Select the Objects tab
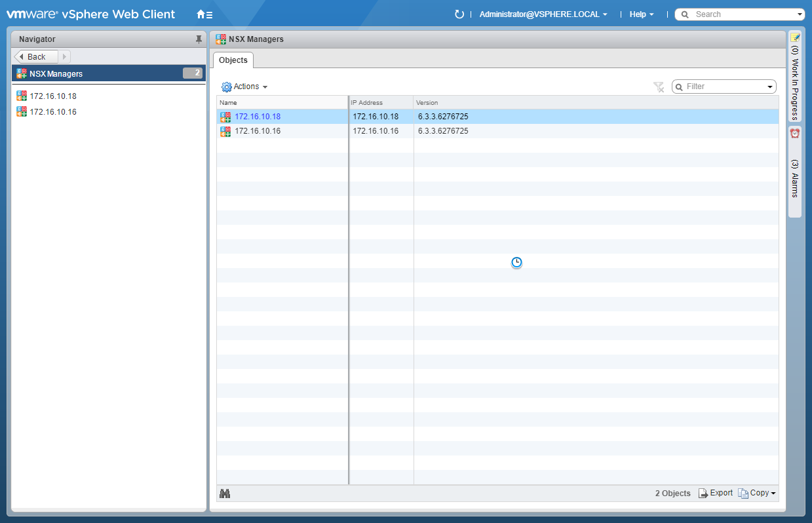 [x=233, y=60]
